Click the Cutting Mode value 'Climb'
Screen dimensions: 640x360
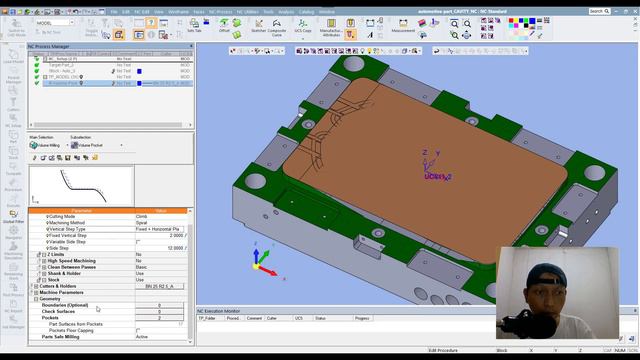pos(142,216)
